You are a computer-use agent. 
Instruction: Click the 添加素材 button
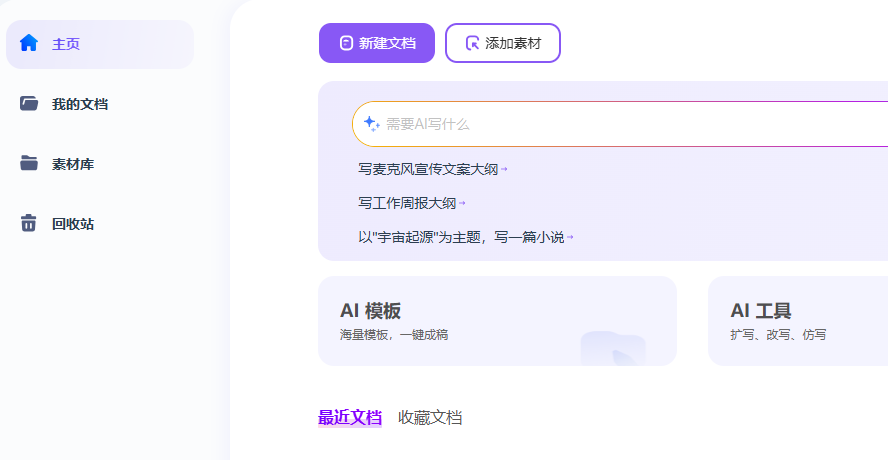tap(503, 43)
